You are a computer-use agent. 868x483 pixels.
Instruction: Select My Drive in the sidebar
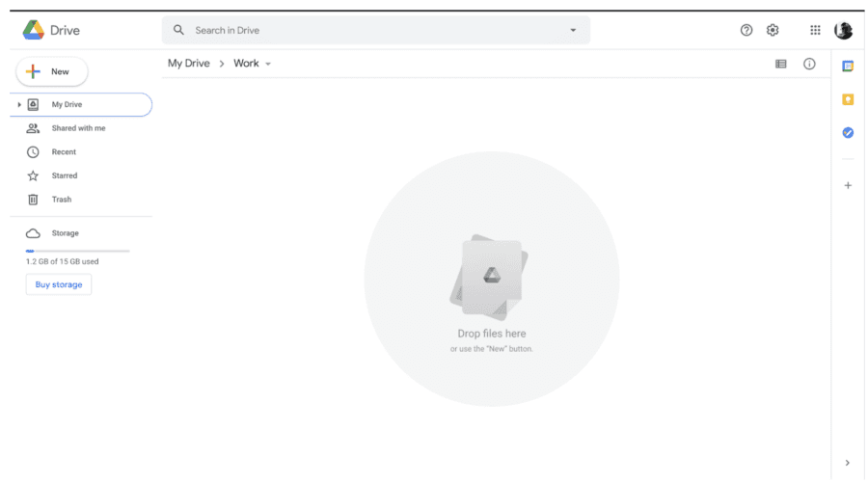click(81, 104)
